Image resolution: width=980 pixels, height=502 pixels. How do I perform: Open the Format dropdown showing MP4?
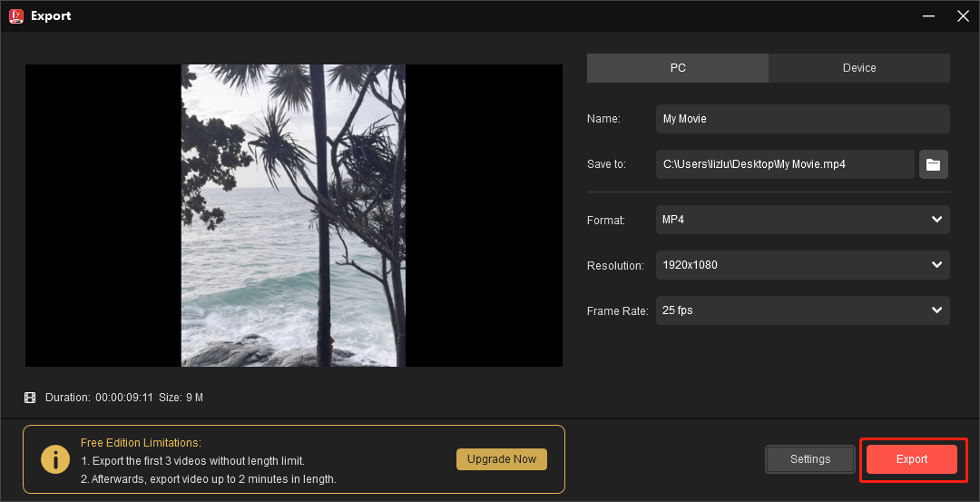pyautogui.click(x=802, y=220)
